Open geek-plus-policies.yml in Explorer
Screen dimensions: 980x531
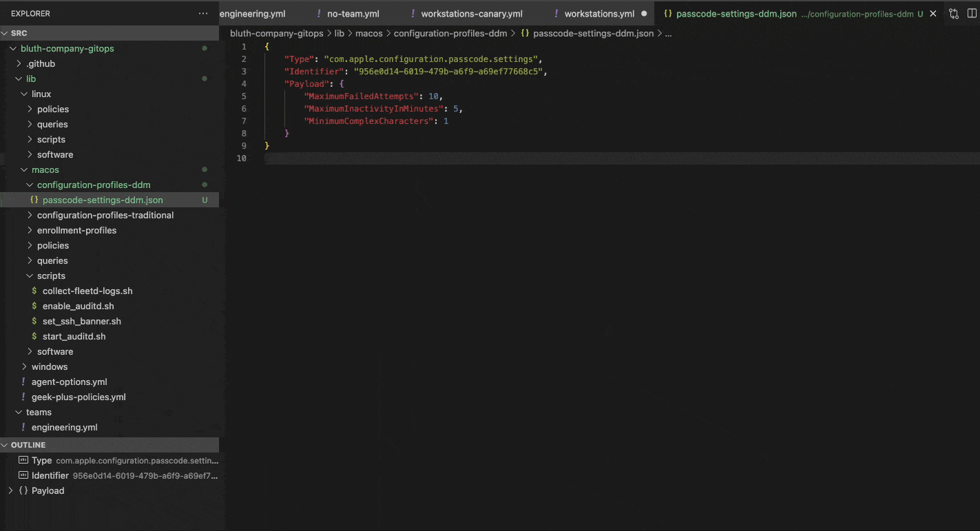pos(79,397)
